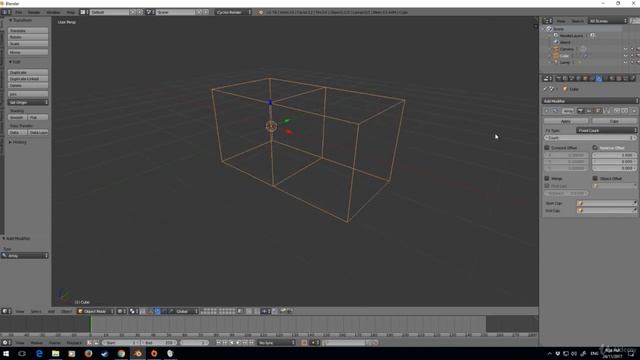Toggle visibility eye for Camera in outliner

pos(625,49)
